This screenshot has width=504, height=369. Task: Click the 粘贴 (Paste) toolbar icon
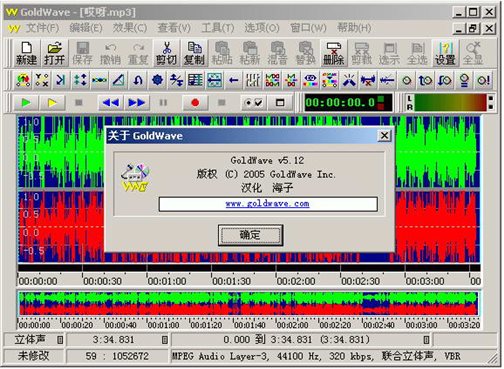[x=222, y=53]
